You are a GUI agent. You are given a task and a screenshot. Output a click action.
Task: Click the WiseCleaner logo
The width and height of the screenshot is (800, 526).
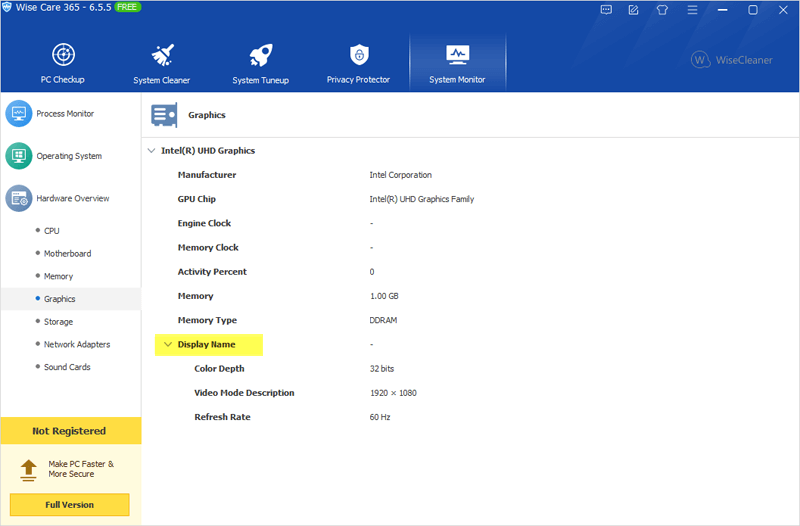pos(732,60)
